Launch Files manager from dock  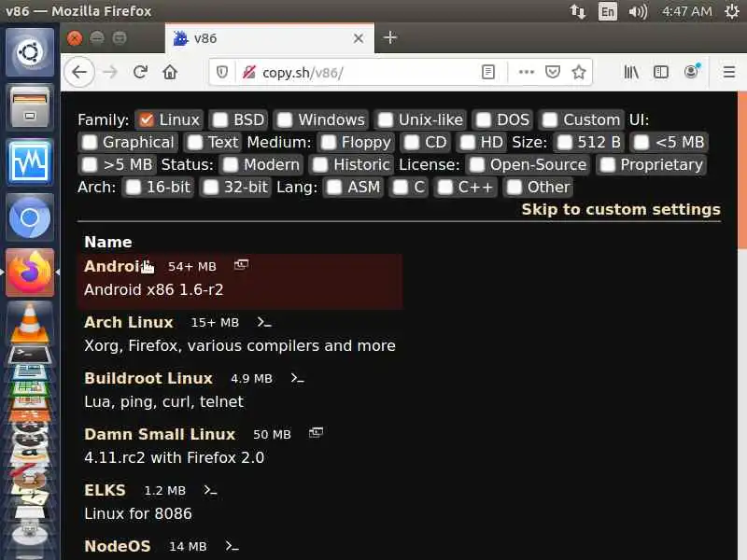(30, 107)
